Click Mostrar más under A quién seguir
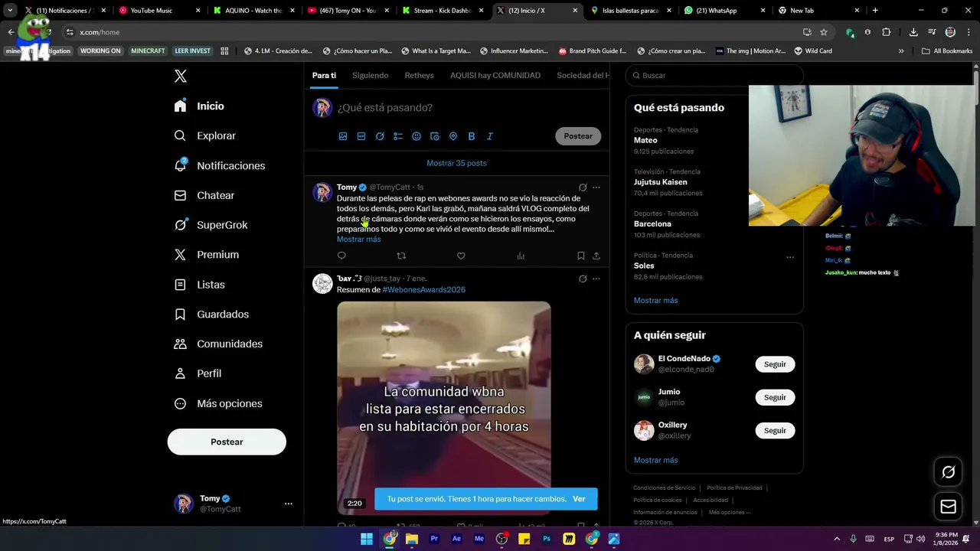The width and height of the screenshot is (980, 551). (x=655, y=460)
